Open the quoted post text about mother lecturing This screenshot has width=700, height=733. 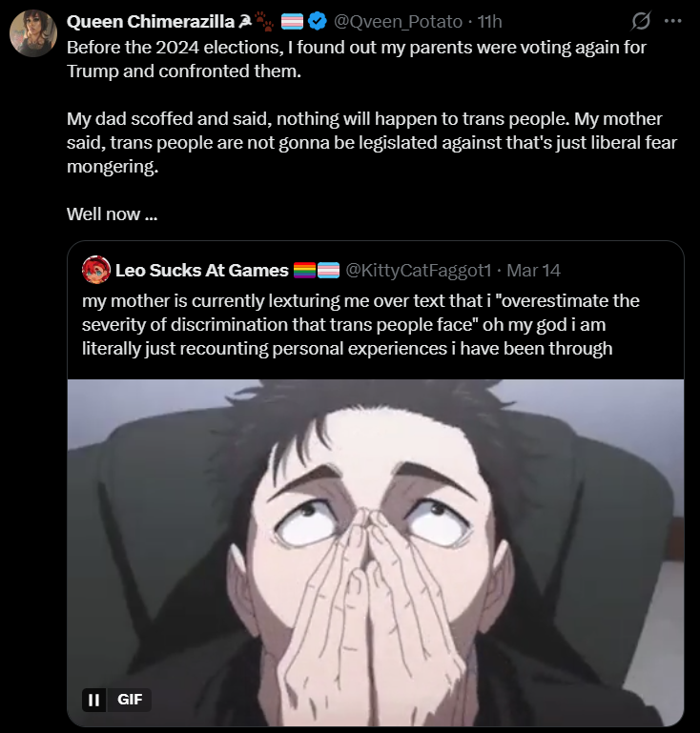(x=360, y=324)
